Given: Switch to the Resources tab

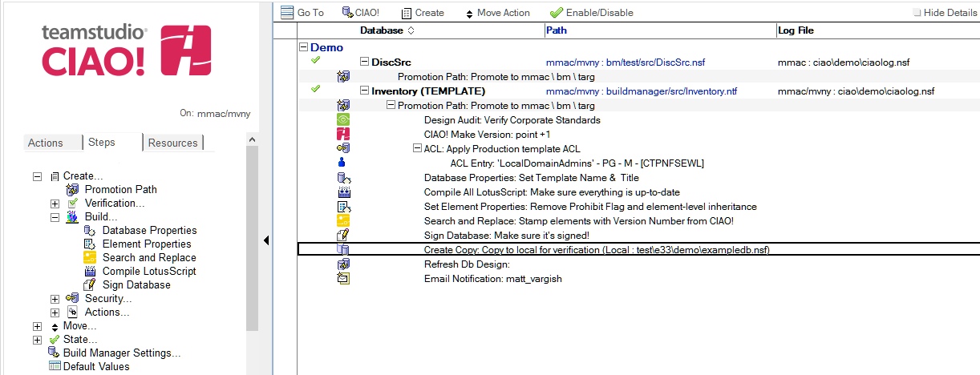Looking at the screenshot, I should click(x=172, y=143).
